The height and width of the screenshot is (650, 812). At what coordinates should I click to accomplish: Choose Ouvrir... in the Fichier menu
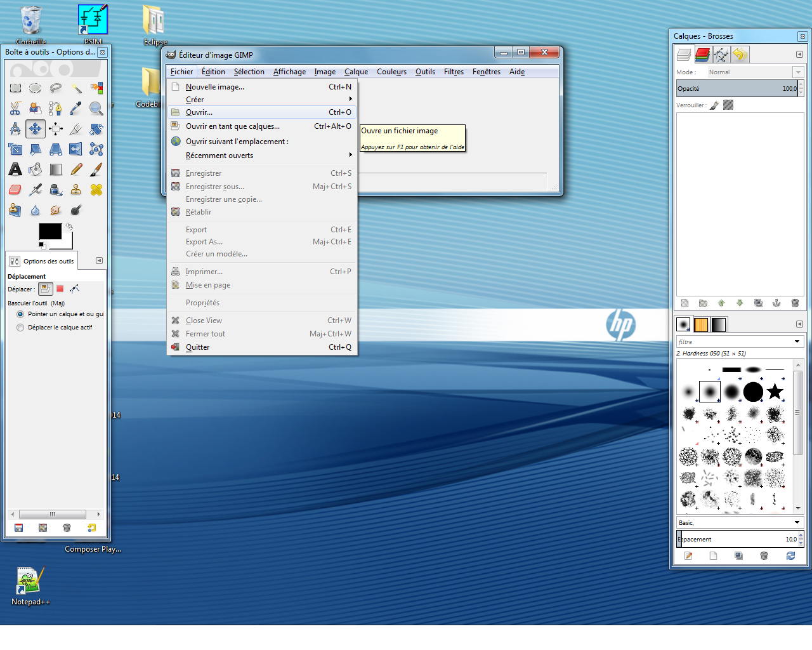tap(262, 112)
